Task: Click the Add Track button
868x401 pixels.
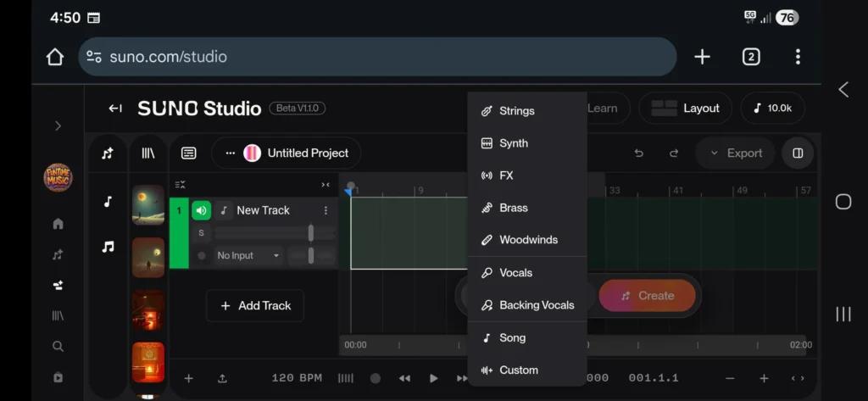Action: pyautogui.click(x=255, y=306)
